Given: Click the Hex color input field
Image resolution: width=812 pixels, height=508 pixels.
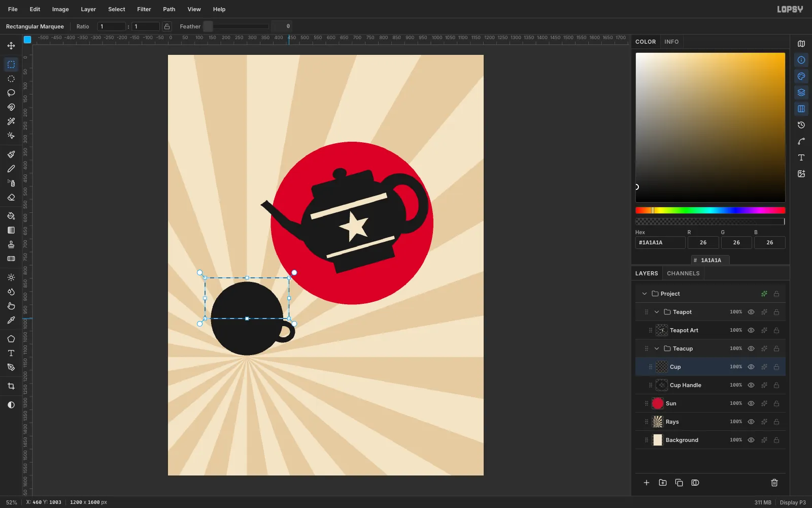Looking at the screenshot, I should (x=660, y=243).
